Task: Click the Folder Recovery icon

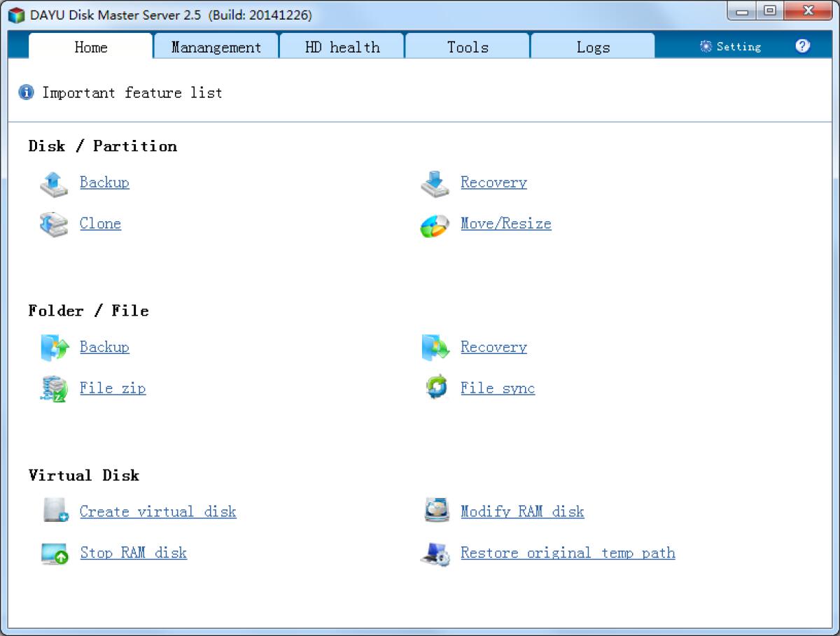Action: click(x=435, y=347)
